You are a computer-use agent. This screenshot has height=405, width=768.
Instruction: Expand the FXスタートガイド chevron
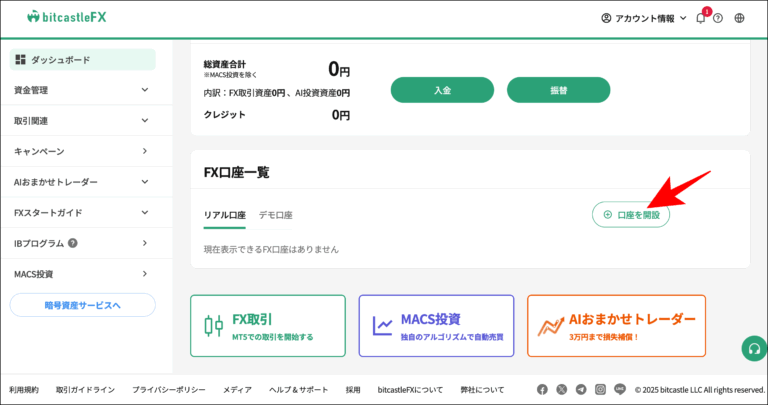point(144,213)
